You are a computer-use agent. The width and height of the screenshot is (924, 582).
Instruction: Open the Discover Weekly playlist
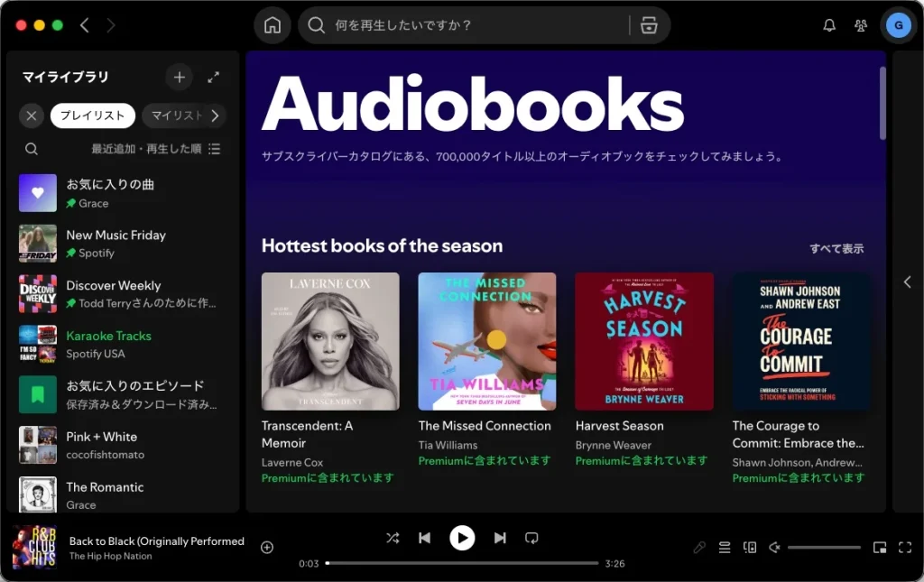[123, 294]
